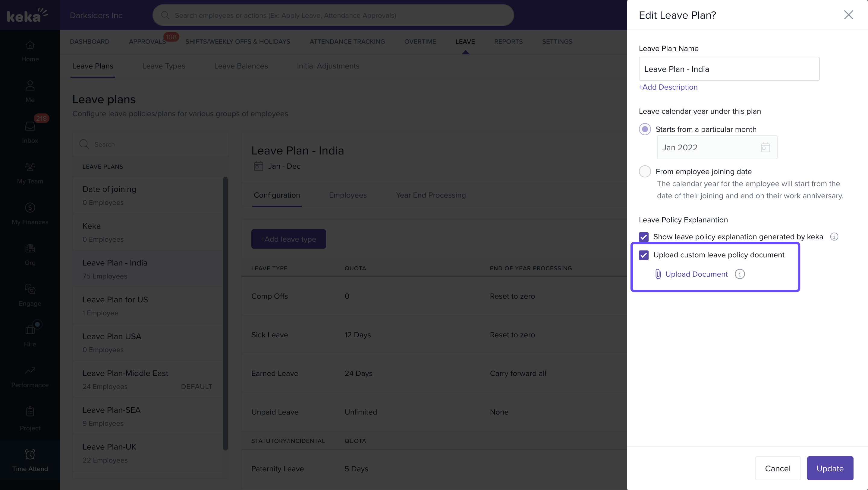Select From employee joining date radio
This screenshot has height=490, width=868.
click(x=645, y=171)
